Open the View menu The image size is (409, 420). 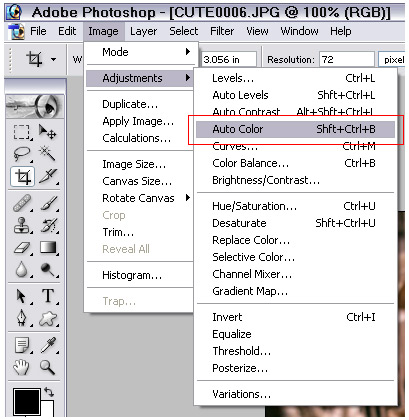[257, 31]
